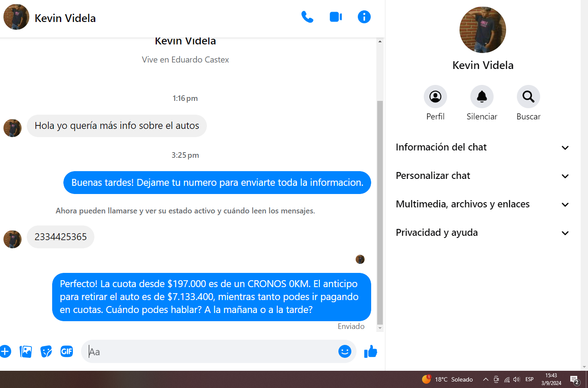Expand Personalizar chat section
The height and width of the screenshot is (388, 588).
click(x=483, y=176)
